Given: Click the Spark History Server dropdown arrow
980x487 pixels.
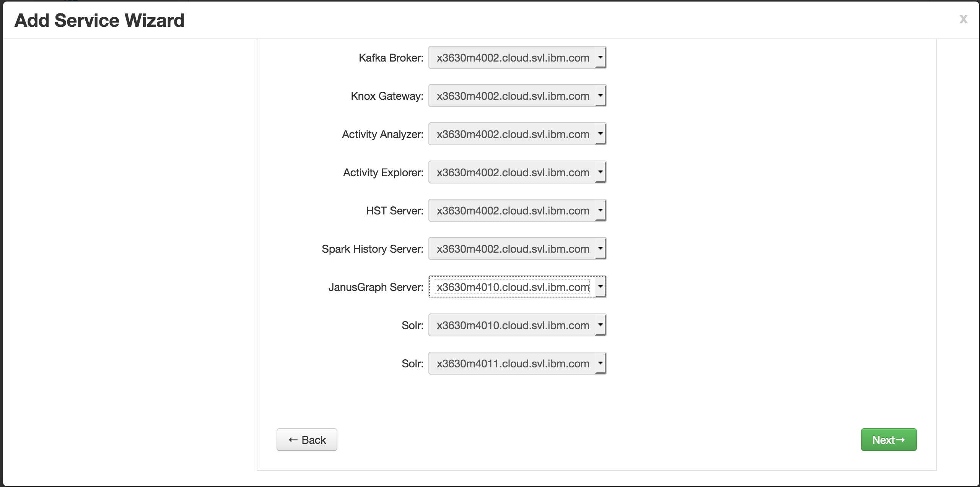Looking at the screenshot, I should [601, 248].
